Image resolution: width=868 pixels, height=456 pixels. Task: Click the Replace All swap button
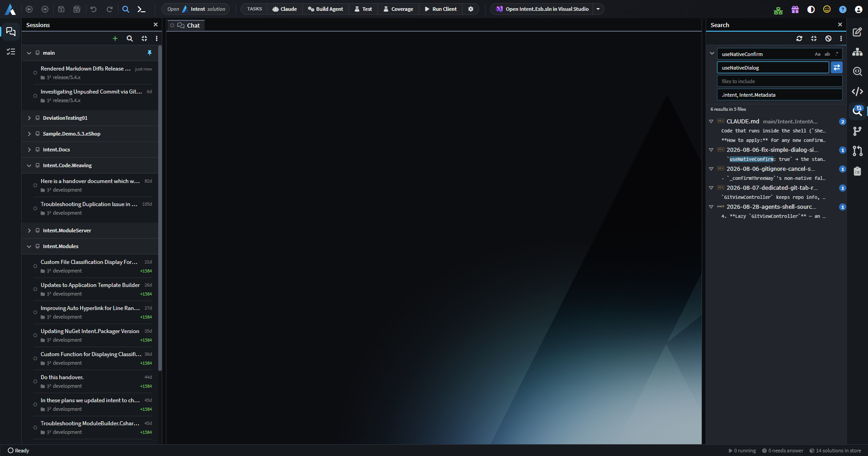pyautogui.click(x=837, y=67)
